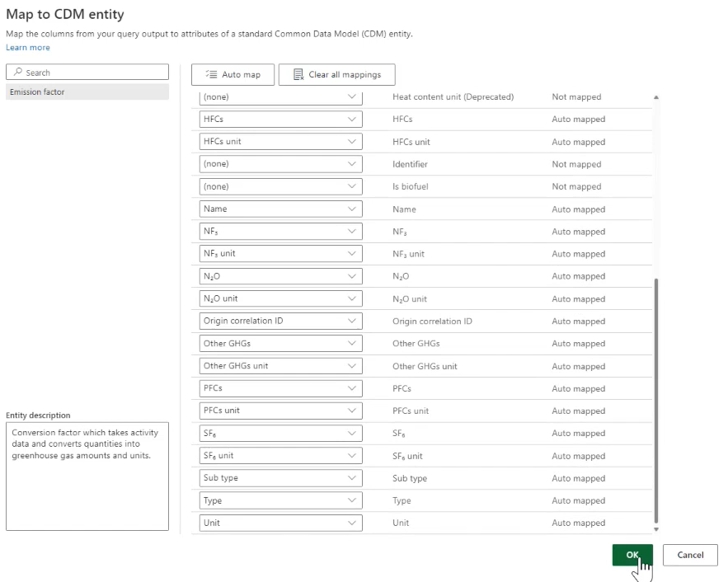Click 'Origin correlation ID' attribute label
The image size is (728, 582).
[432, 322]
